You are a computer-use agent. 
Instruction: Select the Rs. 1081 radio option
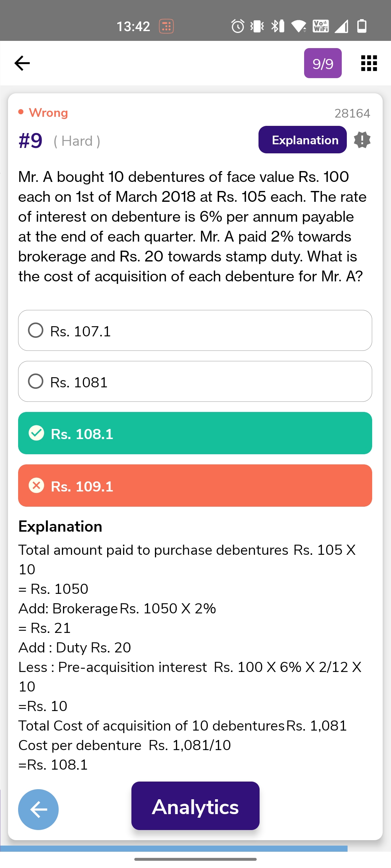36,381
